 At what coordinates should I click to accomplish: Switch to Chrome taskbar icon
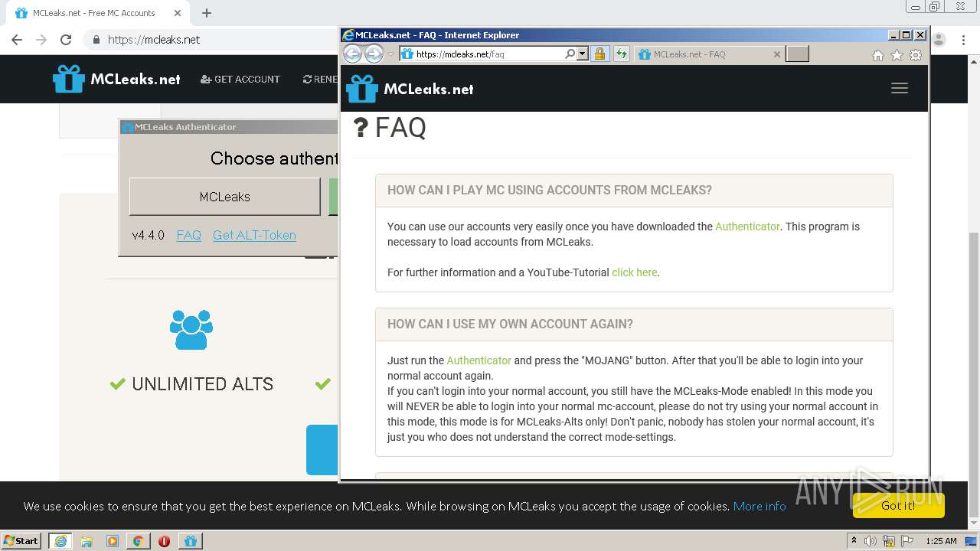click(x=139, y=541)
